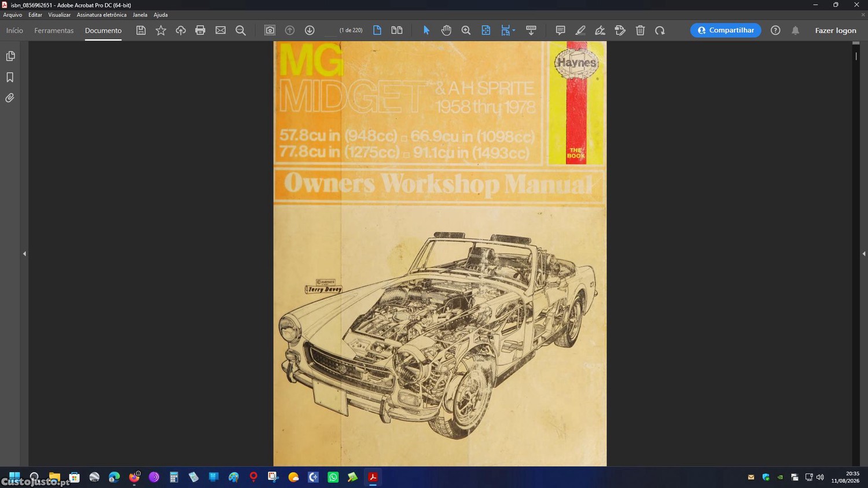This screenshot has width=868, height=488.
Task: Mark the file as favorite with the star icon
Action: click(x=161, y=30)
